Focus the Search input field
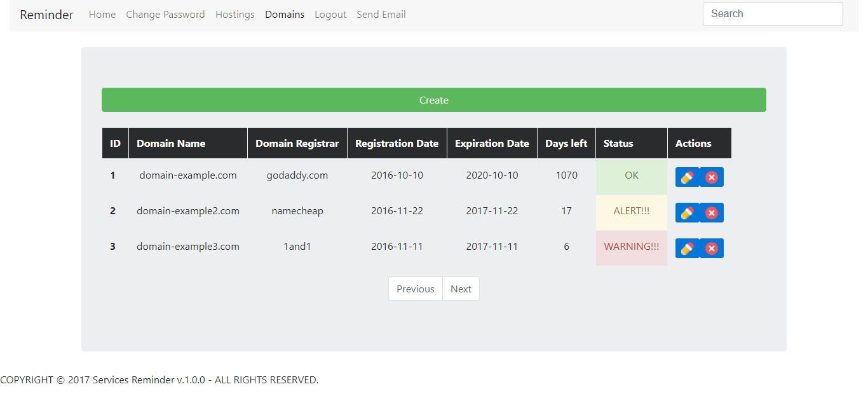Screen dimensions: 868x417 [773, 14]
